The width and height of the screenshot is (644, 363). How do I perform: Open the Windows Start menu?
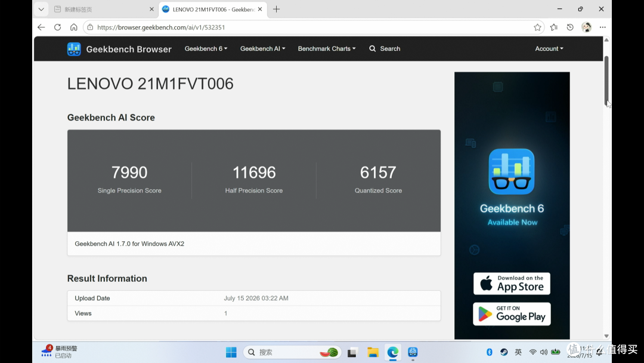(231, 352)
